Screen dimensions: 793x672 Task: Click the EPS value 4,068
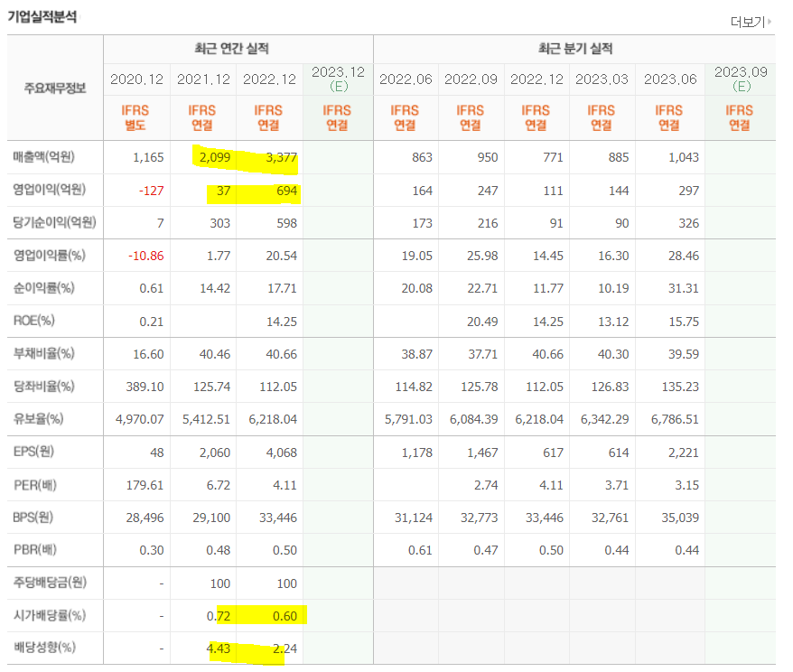click(x=282, y=453)
